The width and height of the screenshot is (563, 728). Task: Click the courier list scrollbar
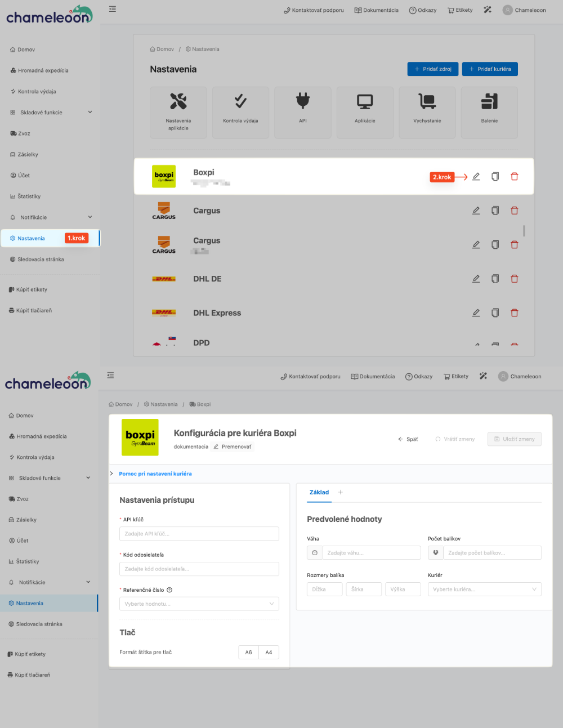click(524, 231)
